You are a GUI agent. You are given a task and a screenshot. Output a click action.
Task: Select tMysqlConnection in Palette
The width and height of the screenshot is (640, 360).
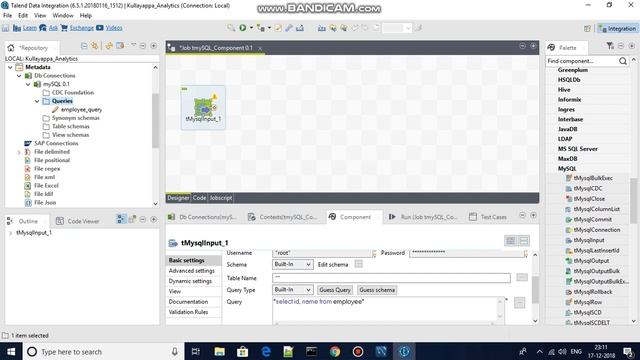coord(596,230)
